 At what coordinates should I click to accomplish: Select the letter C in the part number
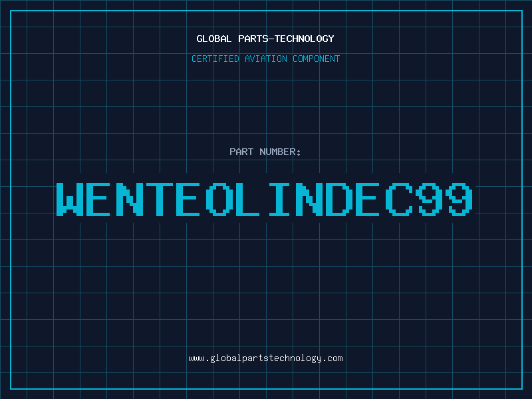tap(400, 199)
